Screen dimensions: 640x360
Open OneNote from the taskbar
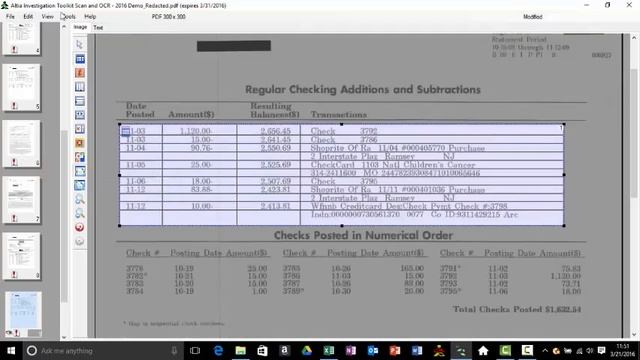point(351,351)
